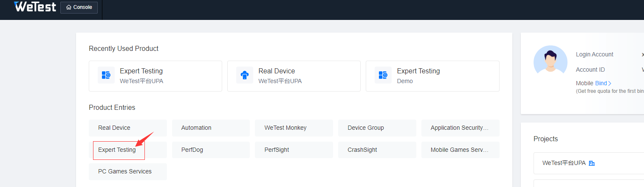Image resolution: width=644 pixels, height=187 pixels.
Task: Click the Projects heading
Action: point(546,139)
